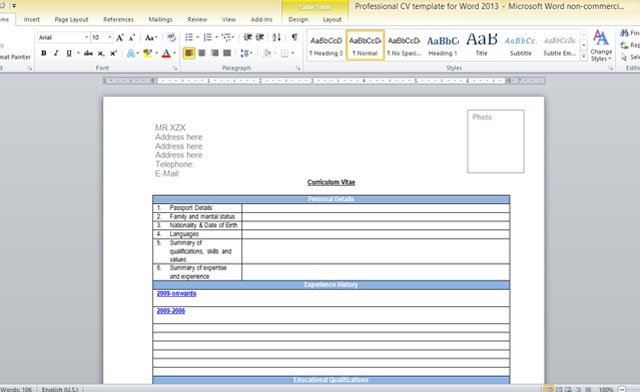
Task: Click the Grow Font icon
Action: pos(120,38)
